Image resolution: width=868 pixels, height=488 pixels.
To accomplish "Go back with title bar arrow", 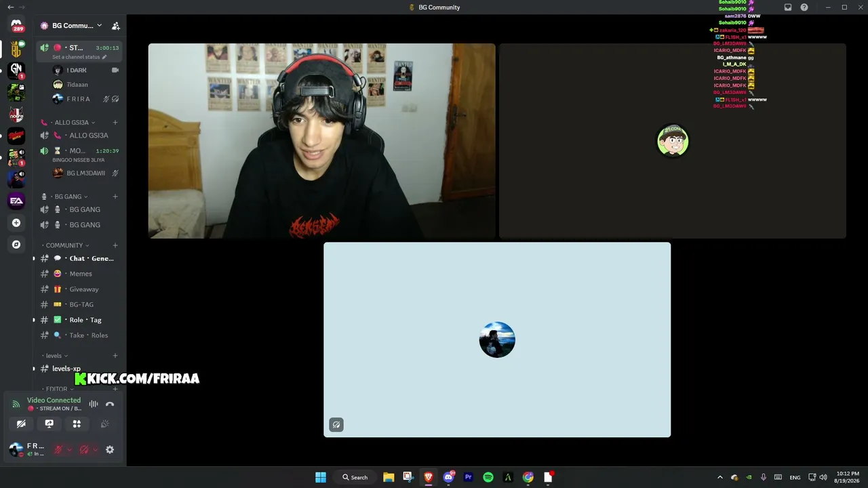I will (x=10, y=7).
